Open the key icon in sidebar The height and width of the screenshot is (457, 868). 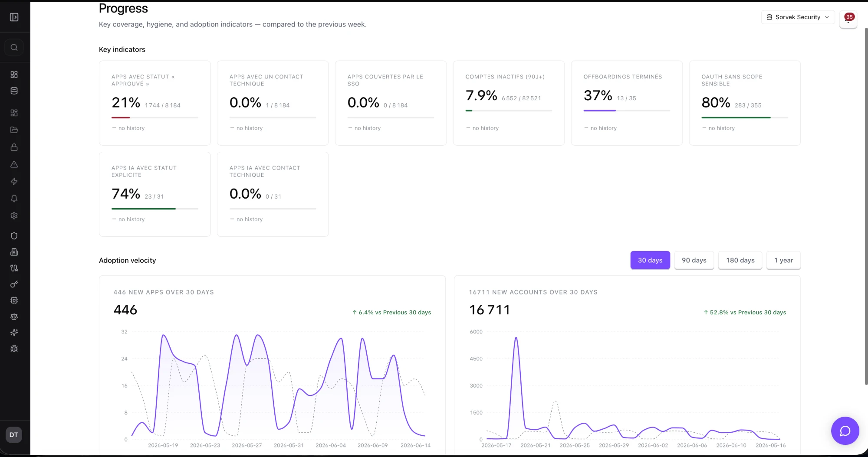pos(14,284)
